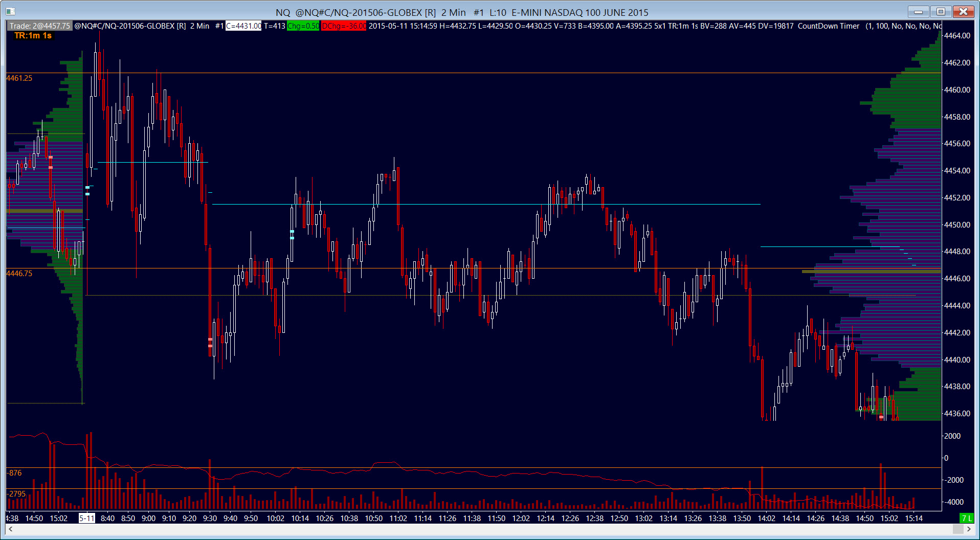Click the 12:02 label on time axis

tap(521, 518)
